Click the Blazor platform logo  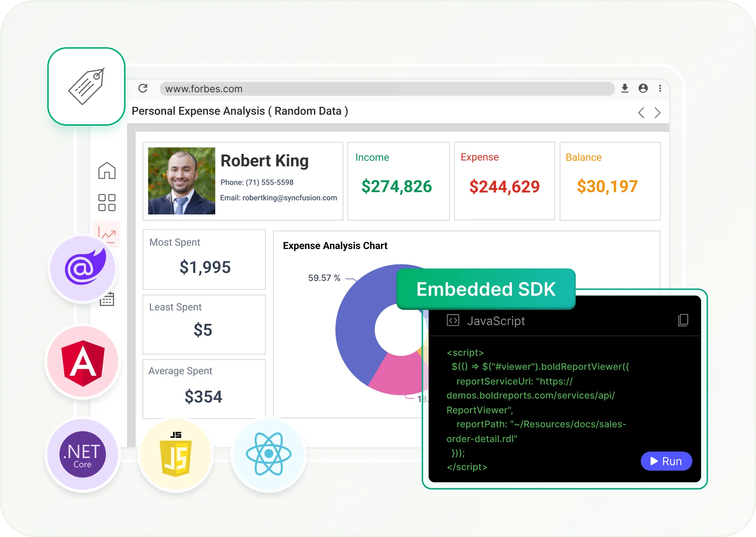click(83, 268)
